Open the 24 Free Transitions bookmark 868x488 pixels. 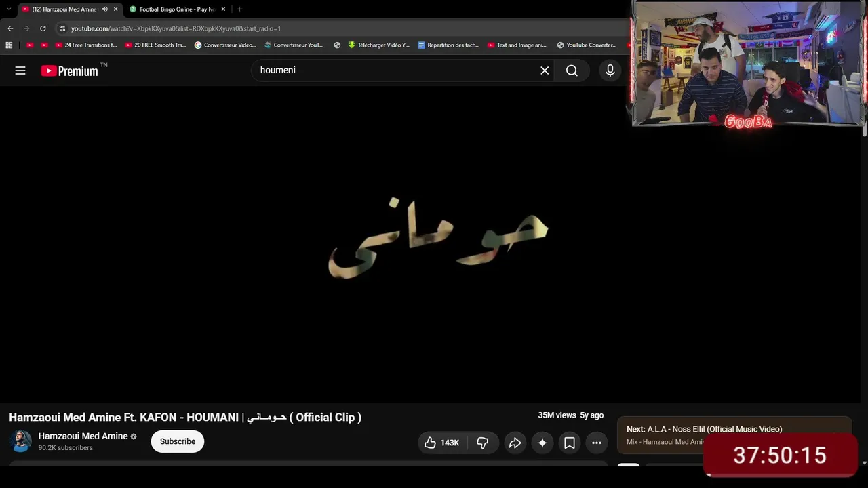(86, 45)
